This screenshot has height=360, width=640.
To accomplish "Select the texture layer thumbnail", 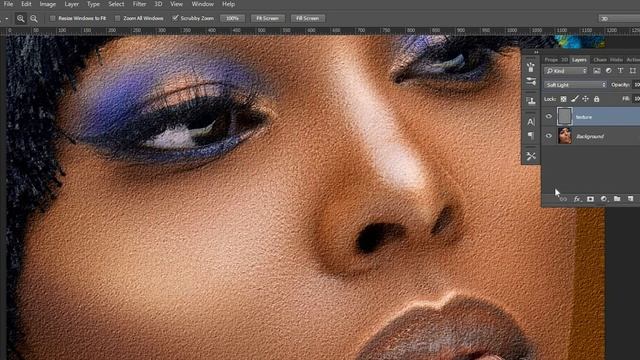I will (x=564, y=117).
